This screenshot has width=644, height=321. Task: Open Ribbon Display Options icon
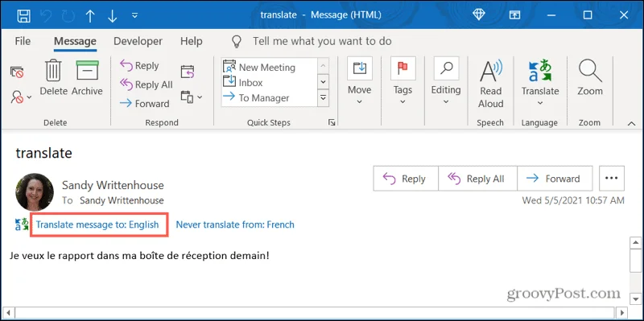pyautogui.click(x=514, y=15)
